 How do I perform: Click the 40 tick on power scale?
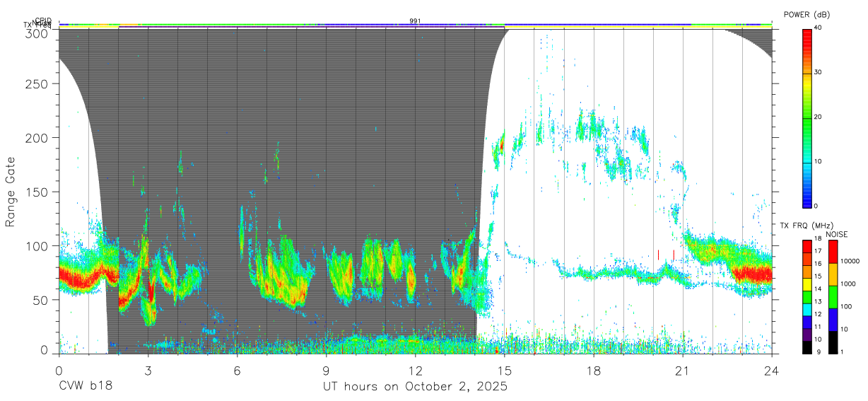point(819,28)
